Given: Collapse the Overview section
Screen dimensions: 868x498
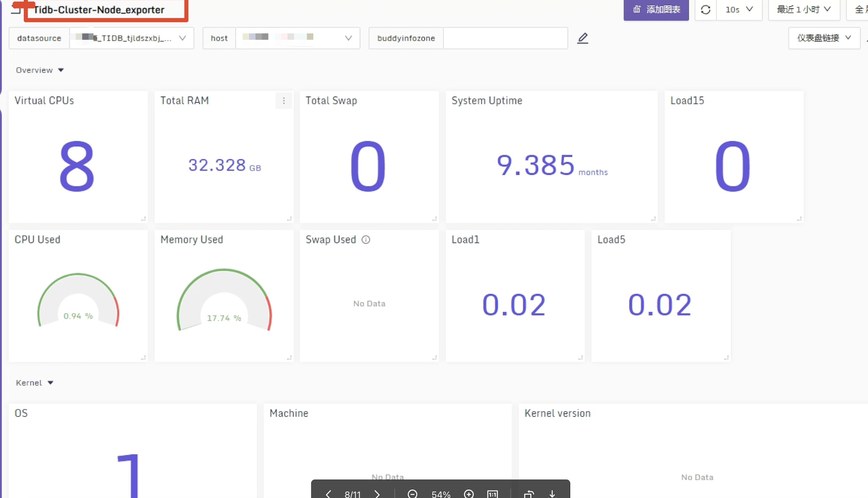Looking at the screenshot, I should 40,70.
